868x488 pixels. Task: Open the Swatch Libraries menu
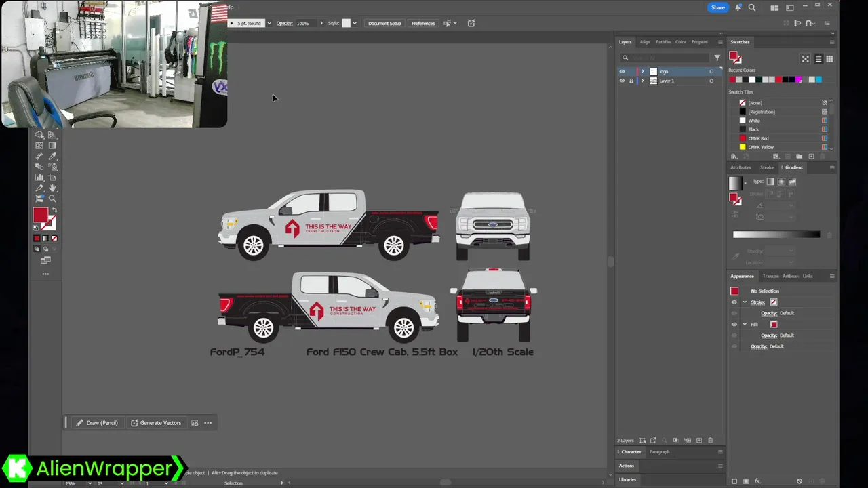click(x=734, y=157)
